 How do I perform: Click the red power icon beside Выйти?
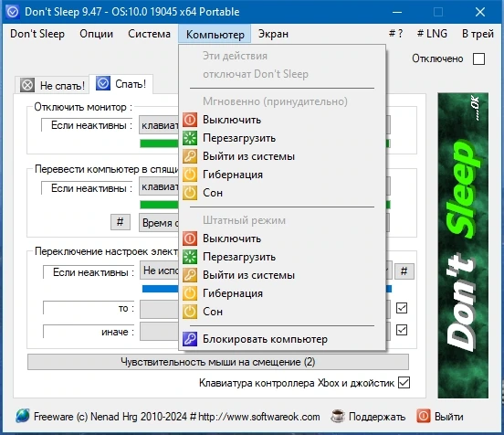(x=424, y=416)
